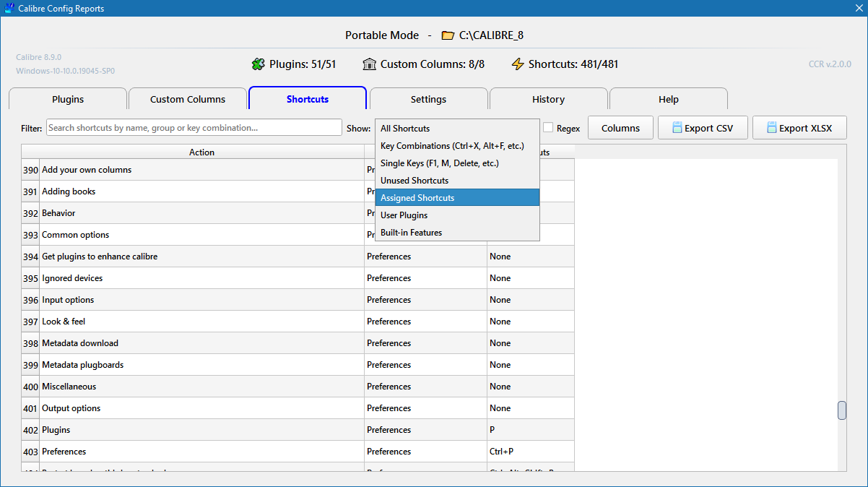This screenshot has width=868, height=487.
Task: Click the folder icon beside C:\CALIBRE_8
Action: [448, 35]
